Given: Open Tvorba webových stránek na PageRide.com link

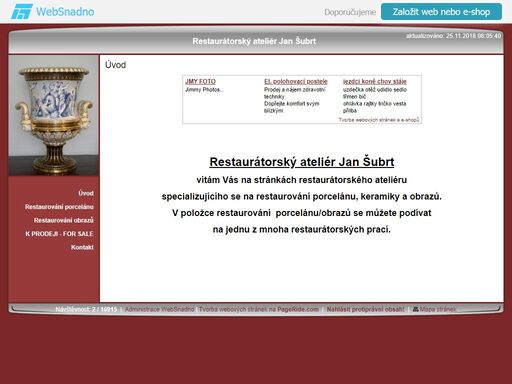Looking at the screenshot, I should (x=259, y=309).
